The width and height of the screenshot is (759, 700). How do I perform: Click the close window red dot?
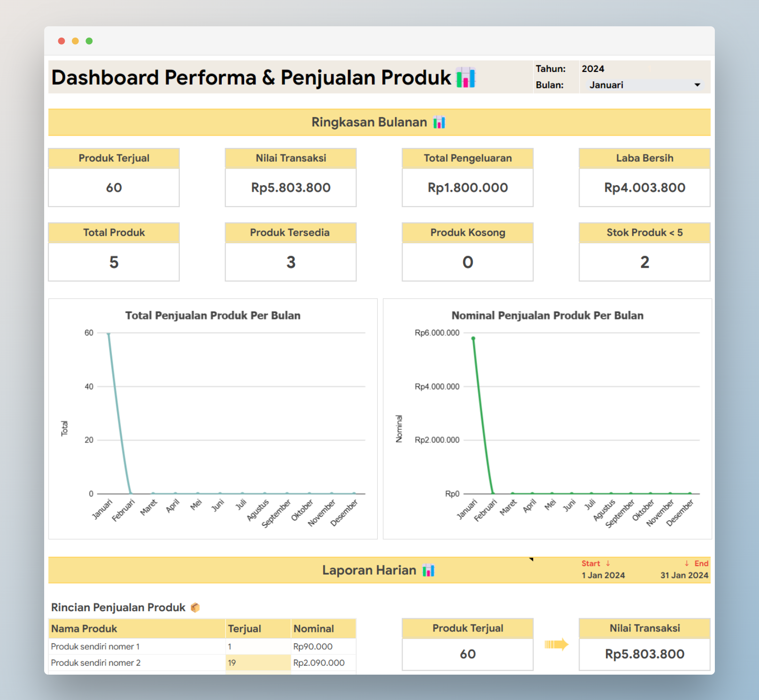pos(62,41)
